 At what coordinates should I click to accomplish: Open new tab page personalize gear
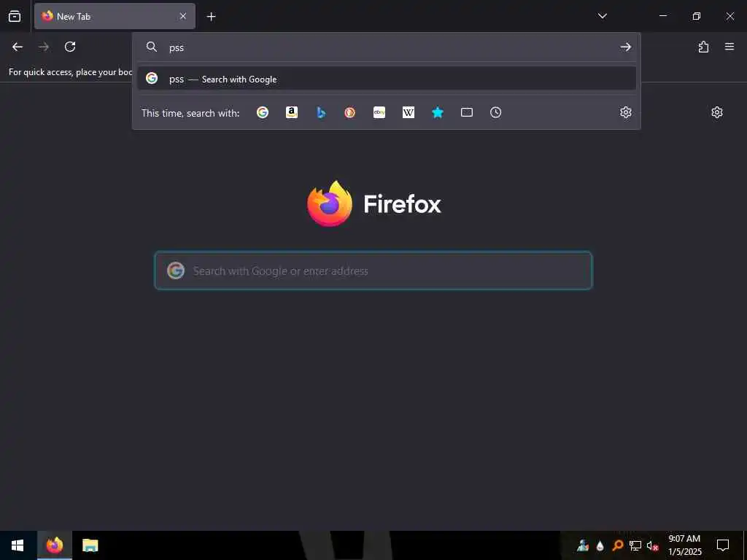click(717, 112)
